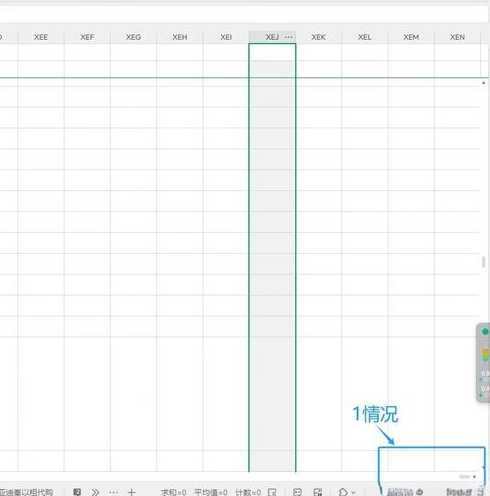Screen dimensions: 490x496
Task: Select column header XEL
Action: pyautogui.click(x=365, y=37)
